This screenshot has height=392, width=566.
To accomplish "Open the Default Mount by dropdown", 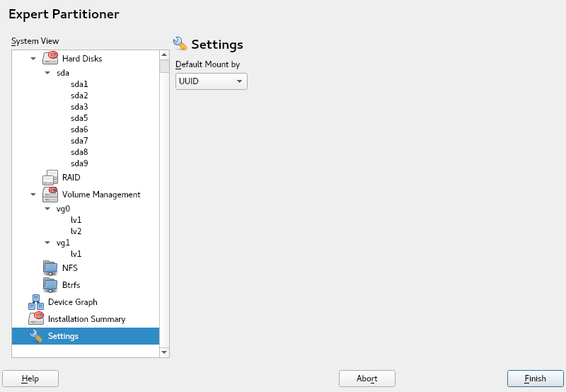I will [x=211, y=82].
